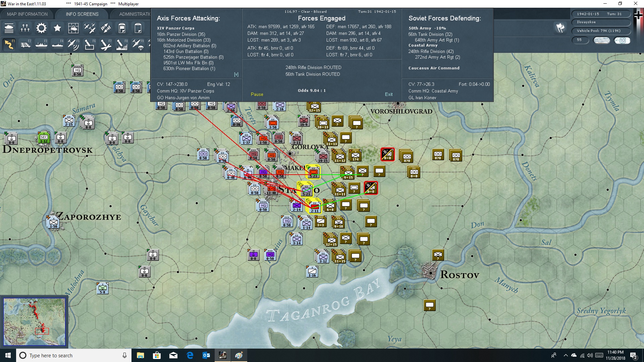Select the SEC unit counter 1-12
Screen dimensions: 644x362
(x=44, y=137)
